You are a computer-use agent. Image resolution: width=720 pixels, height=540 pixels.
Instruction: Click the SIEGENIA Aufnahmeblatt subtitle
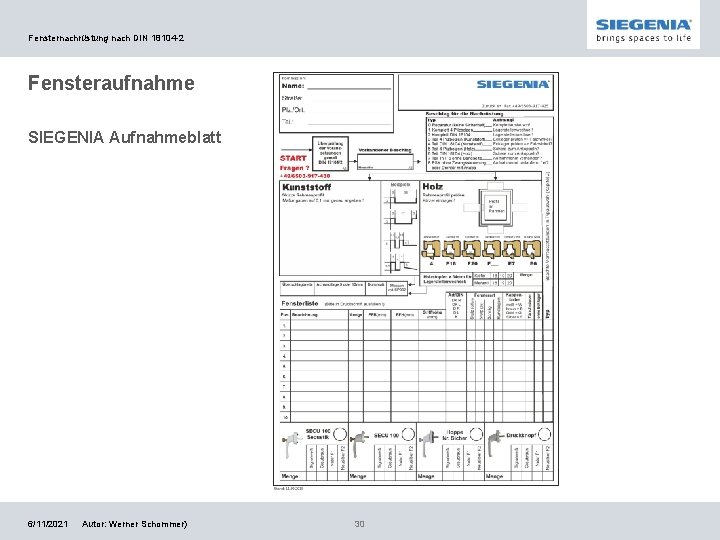(x=124, y=137)
